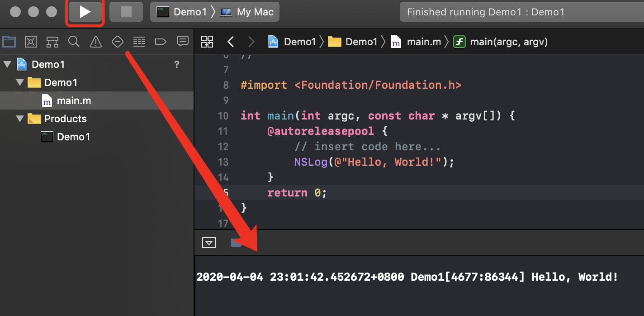644x316 pixels.
Task: Open main(argc, argv) function jump menu
Action: point(501,42)
